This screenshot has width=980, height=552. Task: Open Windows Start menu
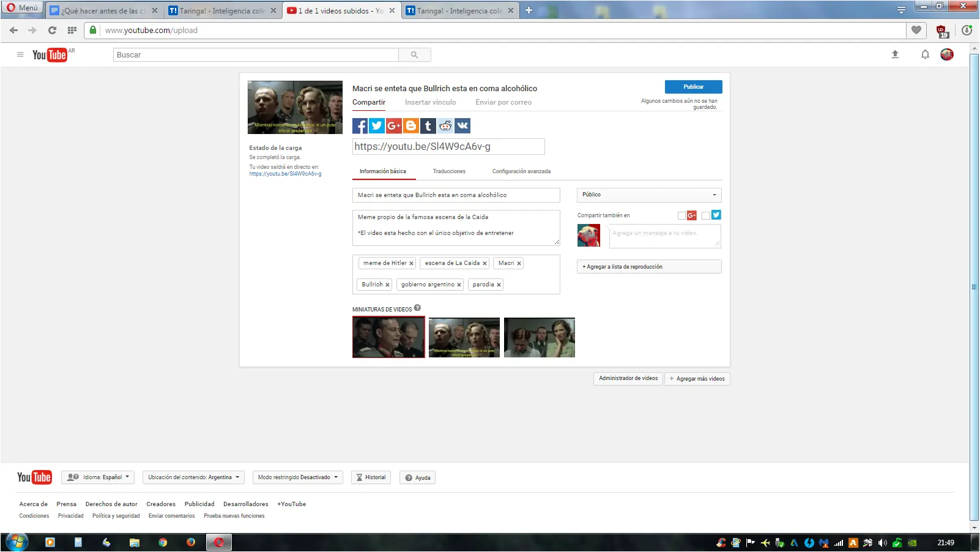[x=17, y=542]
